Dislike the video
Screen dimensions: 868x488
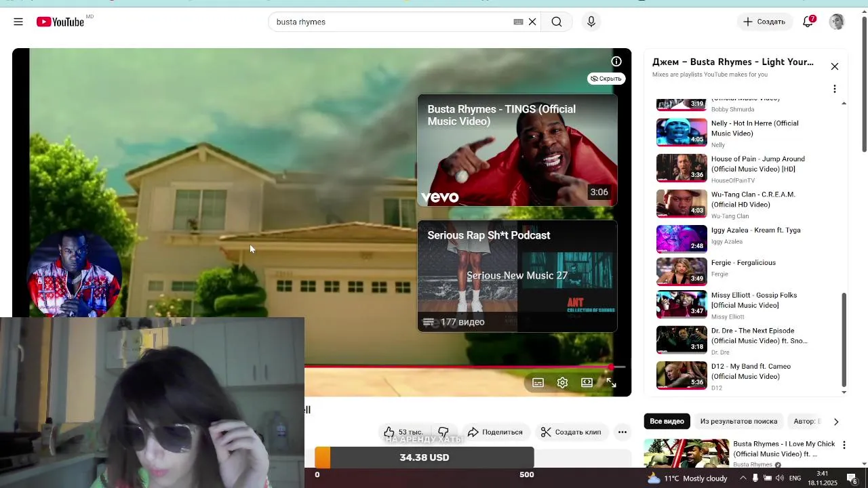click(443, 432)
